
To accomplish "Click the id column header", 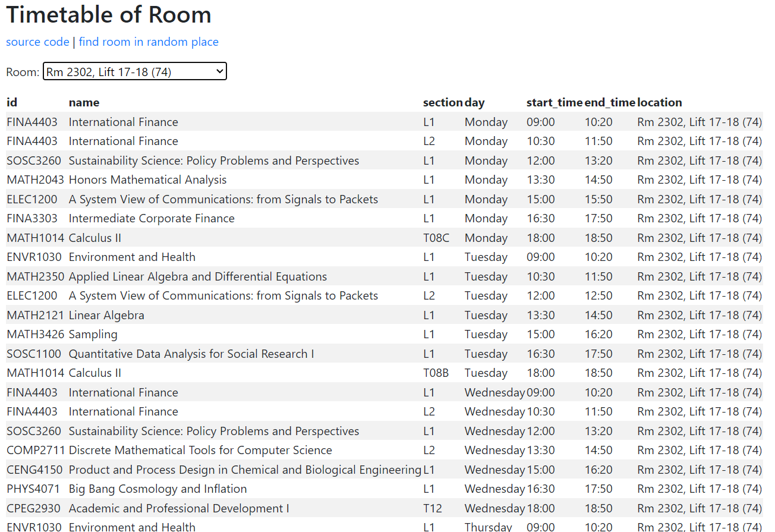I will [x=12, y=102].
